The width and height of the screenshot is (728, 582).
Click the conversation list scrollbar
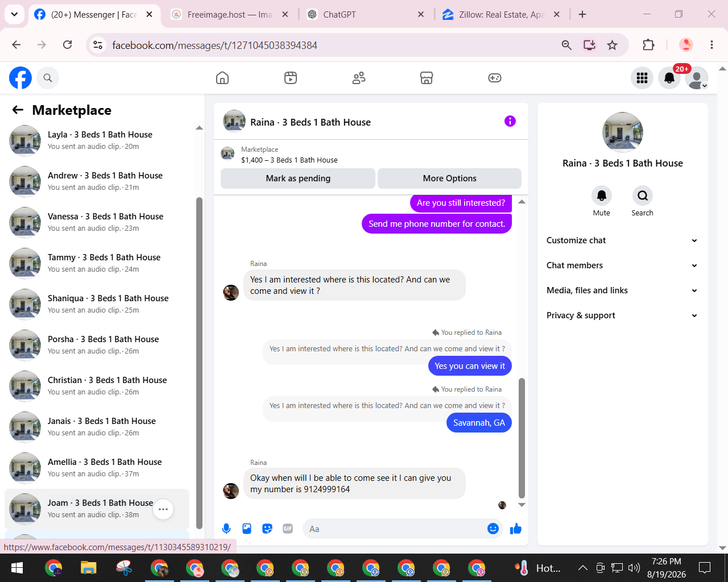pyautogui.click(x=199, y=363)
